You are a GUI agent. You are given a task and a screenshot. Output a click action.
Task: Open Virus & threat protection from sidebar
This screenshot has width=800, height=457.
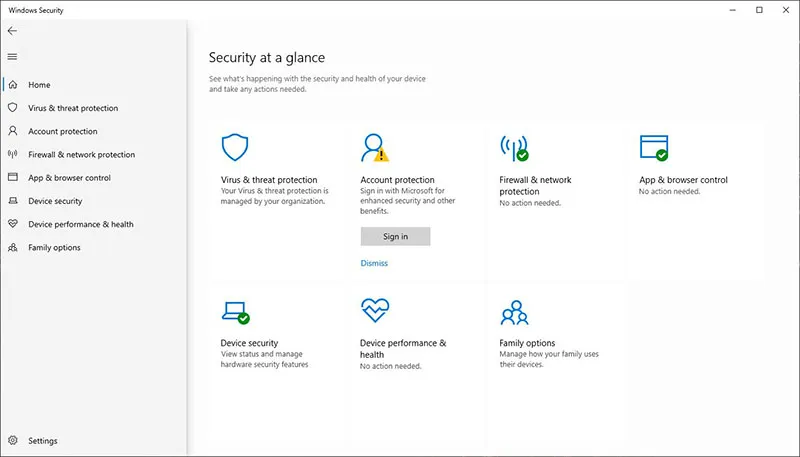[x=73, y=108]
